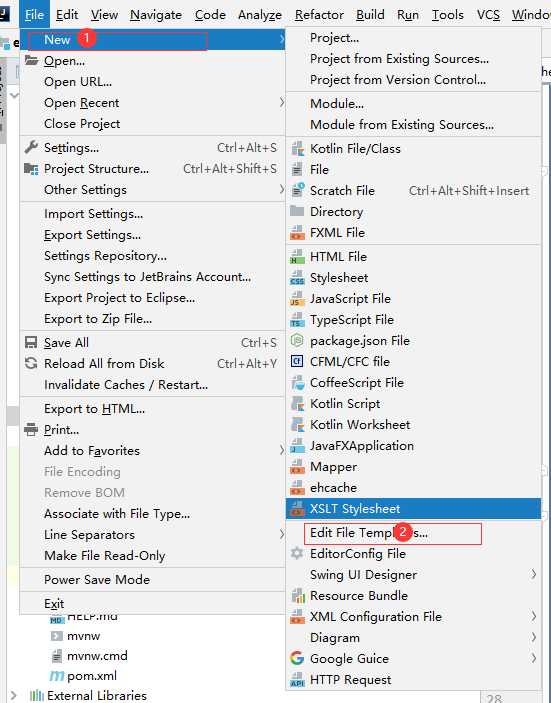Viewport: 551px width, 703px height.
Task: Click the Reload All from Disk icon
Action: point(31,363)
